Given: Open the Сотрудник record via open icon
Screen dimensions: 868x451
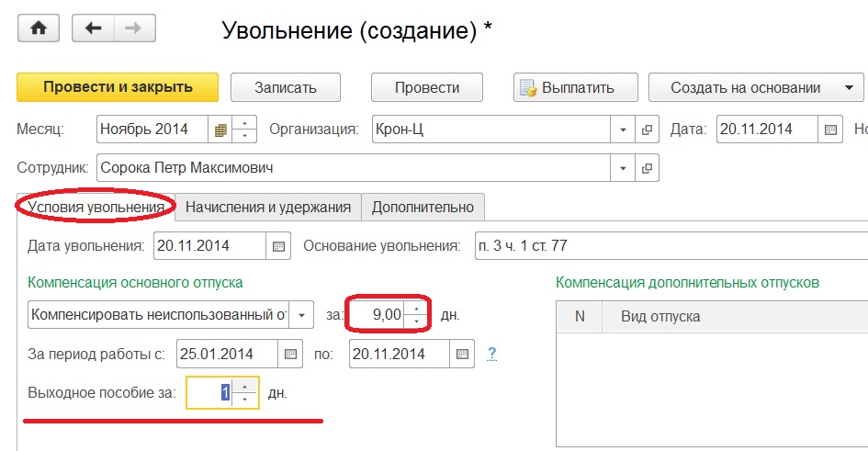Looking at the screenshot, I should coord(647,169).
